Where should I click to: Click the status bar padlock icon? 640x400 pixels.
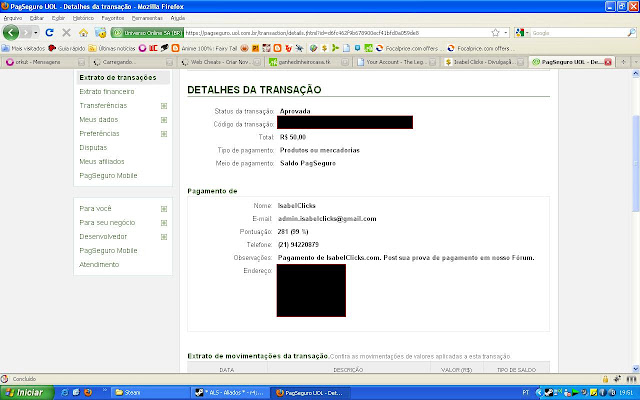pyautogui.click(x=605, y=379)
